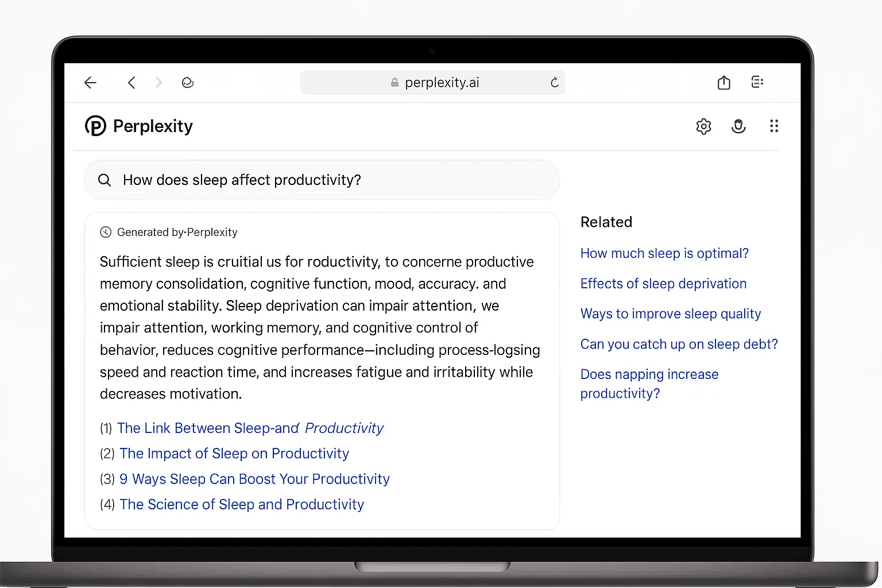Reload the page with refresh icon
This screenshot has width=882, height=588.
[x=554, y=83]
